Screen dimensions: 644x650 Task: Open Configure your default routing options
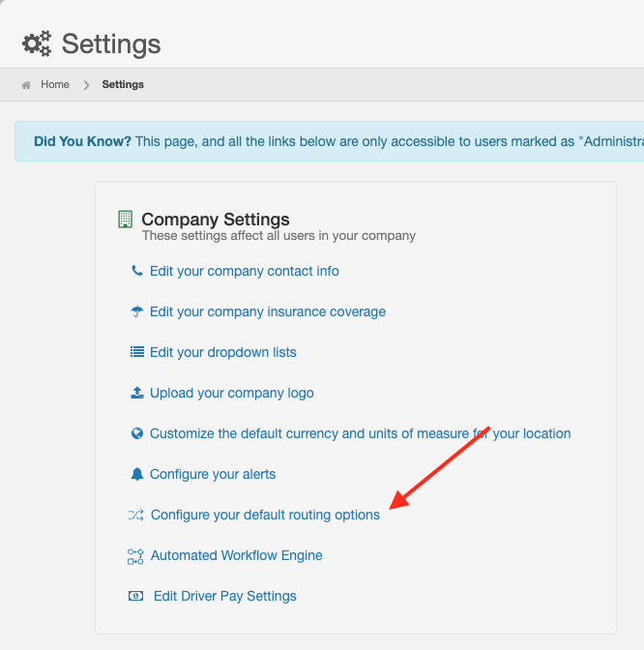point(265,515)
